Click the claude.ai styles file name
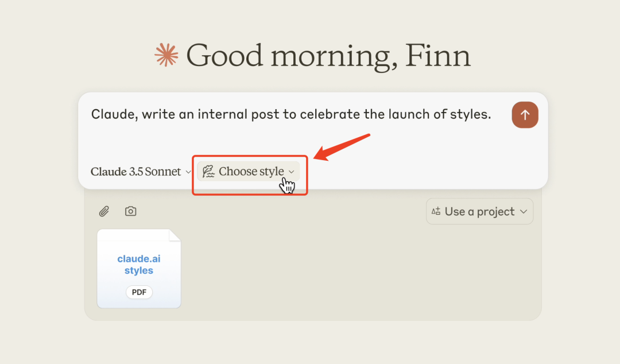Screen dimensions: 620x364 pyautogui.click(x=139, y=264)
